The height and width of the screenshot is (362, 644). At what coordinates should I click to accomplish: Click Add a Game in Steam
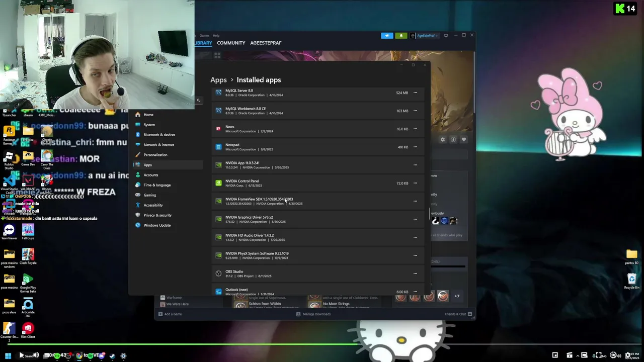(170, 314)
